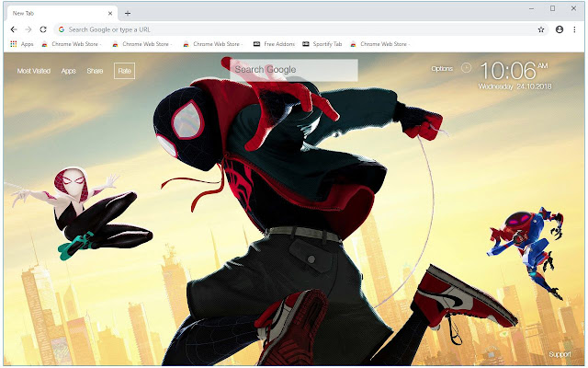Close the Chrome window
Image resolution: width=588 pixels, height=368 pixels.
[573, 8]
